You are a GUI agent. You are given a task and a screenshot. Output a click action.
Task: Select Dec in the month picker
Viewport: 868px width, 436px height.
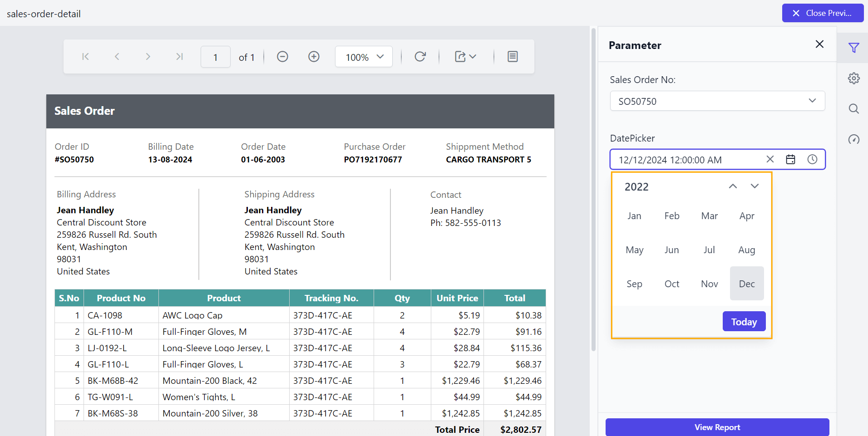click(x=746, y=283)
